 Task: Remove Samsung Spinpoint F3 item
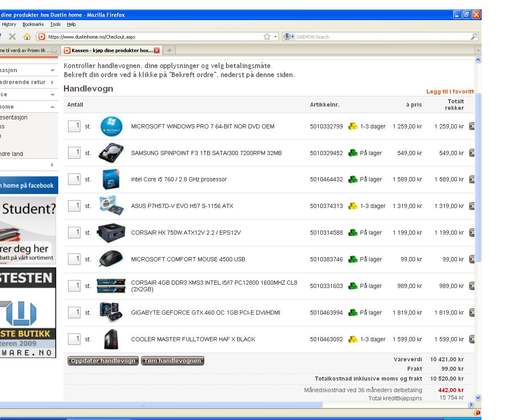pyautogui.click(x=472, y=153)
